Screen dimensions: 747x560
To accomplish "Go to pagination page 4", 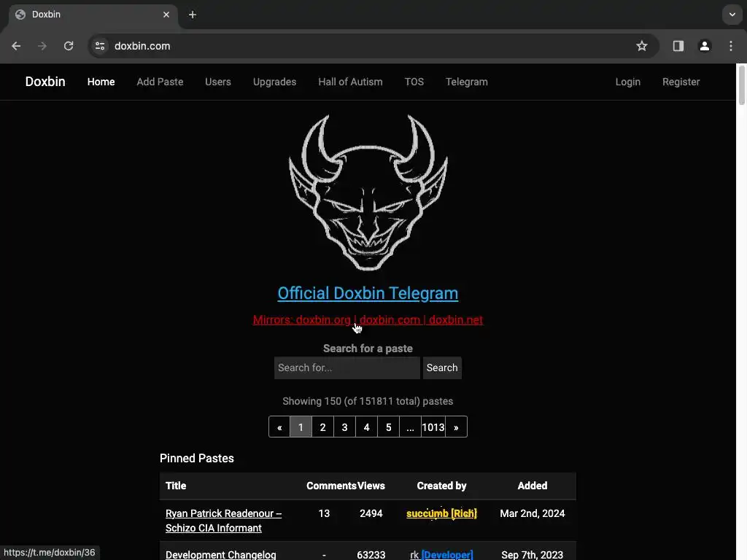I will [x=367, y=427].
